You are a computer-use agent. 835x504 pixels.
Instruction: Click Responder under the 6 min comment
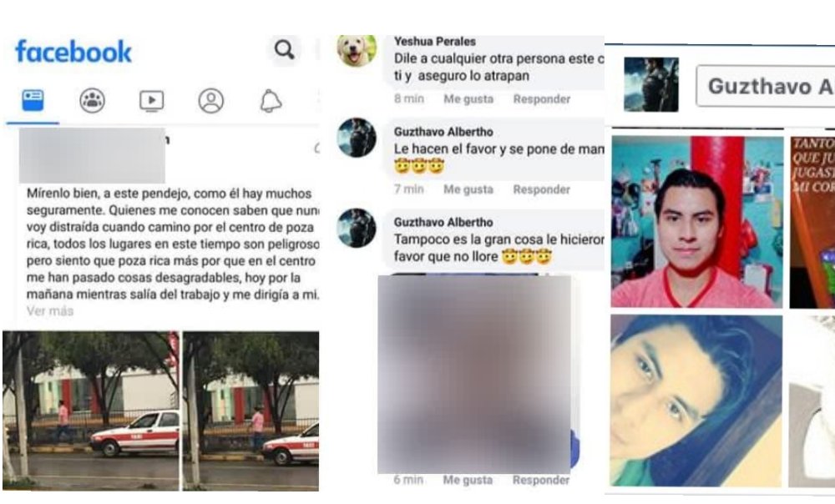click(x=540, y=480)
